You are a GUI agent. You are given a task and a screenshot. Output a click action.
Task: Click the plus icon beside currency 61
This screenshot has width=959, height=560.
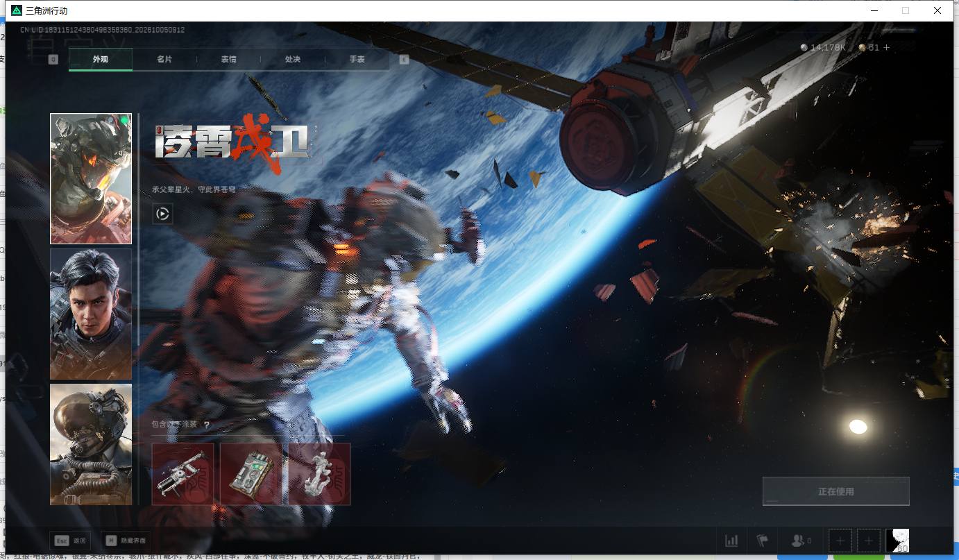pos(886,48)
